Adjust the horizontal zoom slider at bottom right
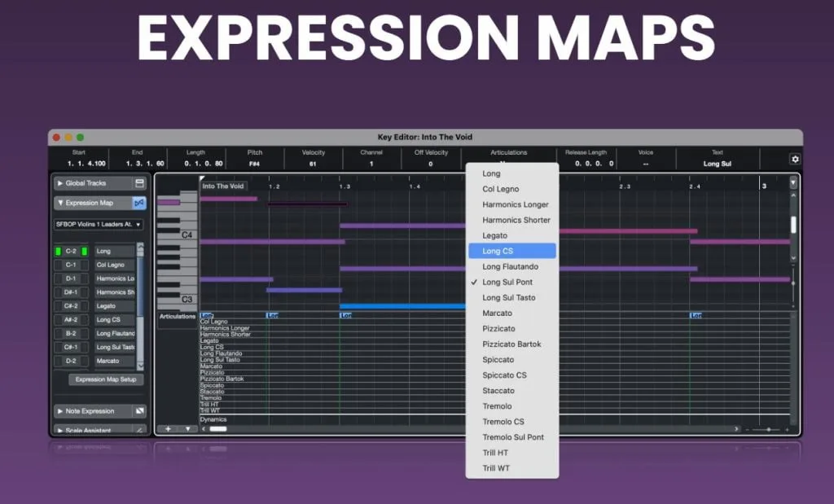This screenshot has height=504, width=834. 770,429
